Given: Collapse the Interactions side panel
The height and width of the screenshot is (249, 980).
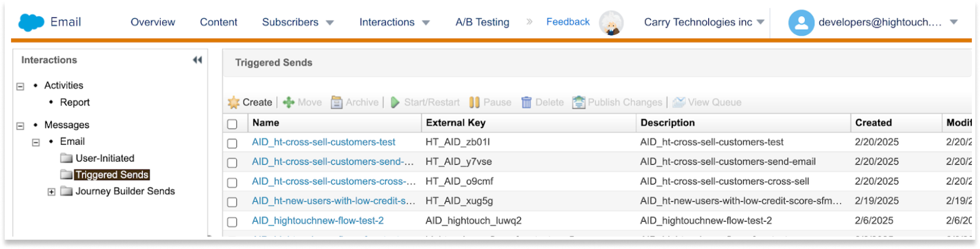Looking at the screenshot, I should click(197, 60).
